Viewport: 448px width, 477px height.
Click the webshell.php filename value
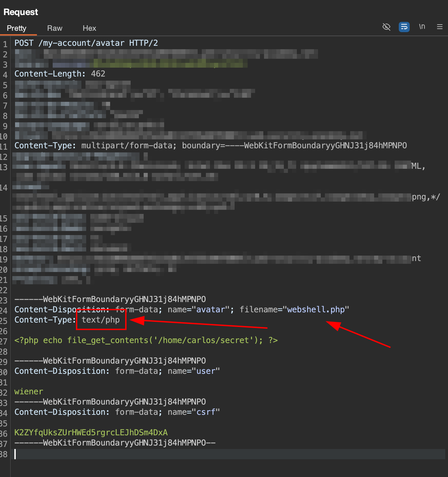[316, 310]
